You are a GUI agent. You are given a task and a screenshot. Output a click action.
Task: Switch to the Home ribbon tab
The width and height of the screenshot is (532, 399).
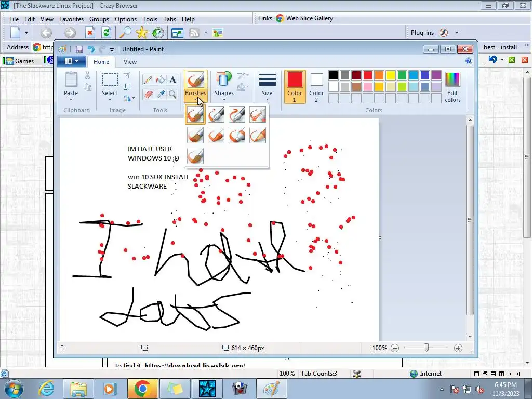pos(101,62)
